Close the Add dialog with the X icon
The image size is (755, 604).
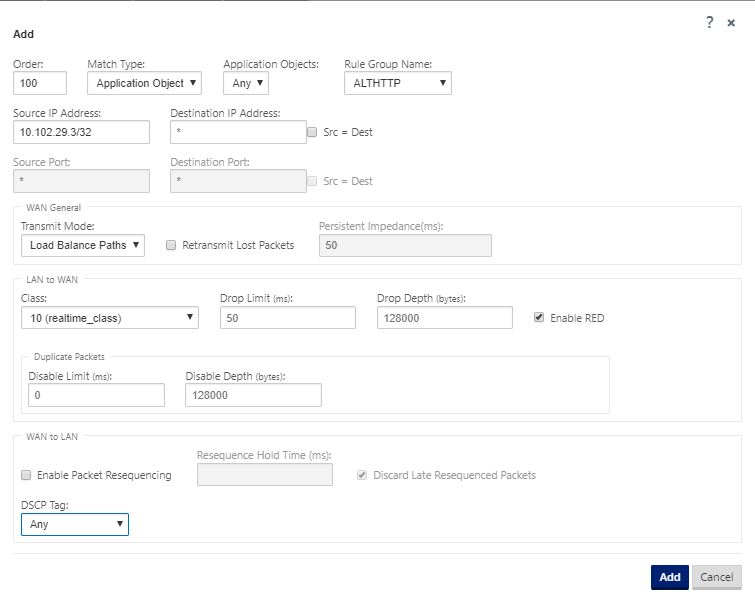731,23
